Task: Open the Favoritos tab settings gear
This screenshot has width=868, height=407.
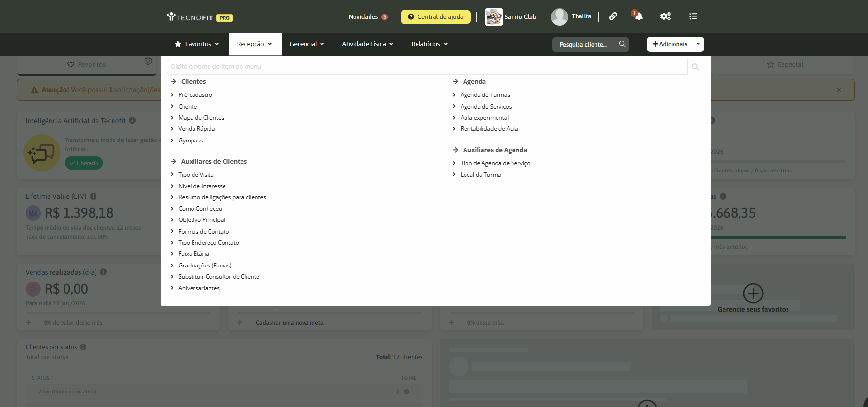Action: [x=148, y=61]
